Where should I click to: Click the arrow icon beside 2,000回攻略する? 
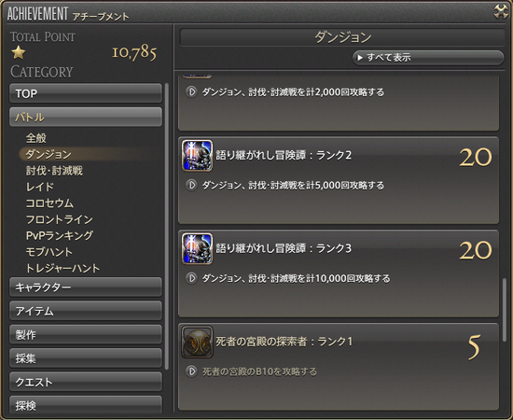tap(191, 92)
